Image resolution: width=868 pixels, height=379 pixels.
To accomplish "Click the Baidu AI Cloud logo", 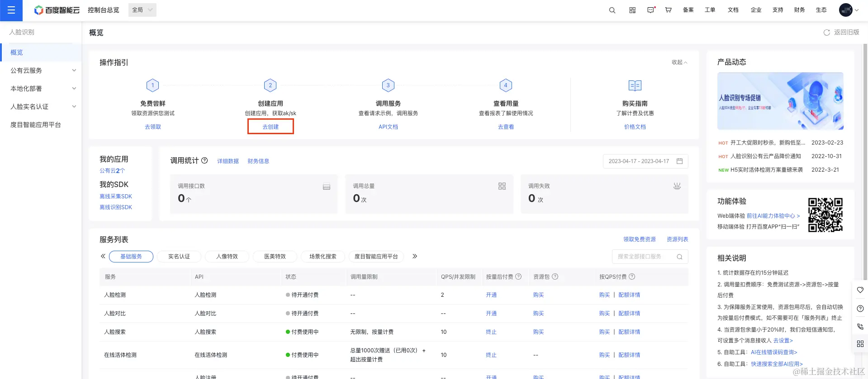I will click(57, 10).
